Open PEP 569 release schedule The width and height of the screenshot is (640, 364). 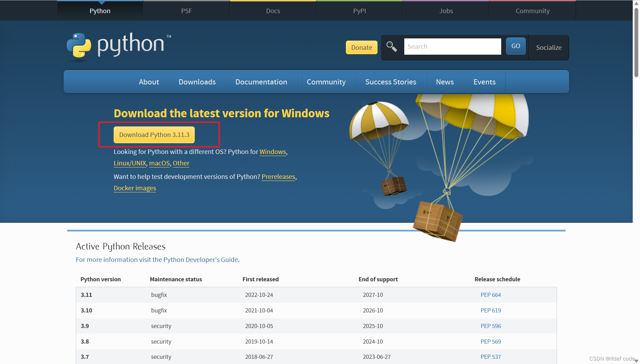(x=491, y=342)
